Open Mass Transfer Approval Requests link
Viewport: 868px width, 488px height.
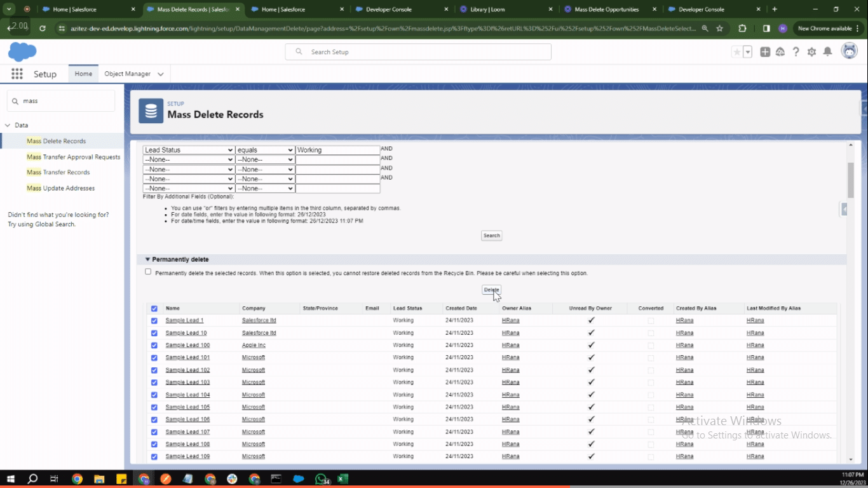pos(73,157)
